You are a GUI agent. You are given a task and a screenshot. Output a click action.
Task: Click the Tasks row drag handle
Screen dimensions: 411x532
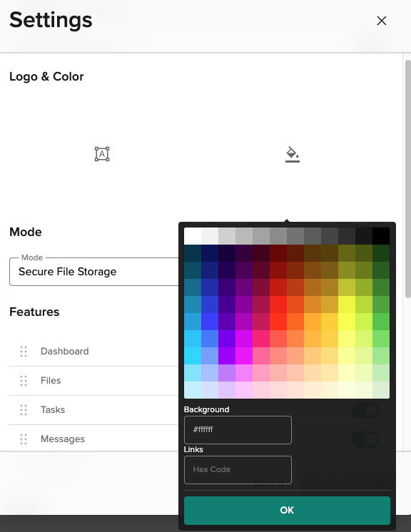[x=24, y=410]
